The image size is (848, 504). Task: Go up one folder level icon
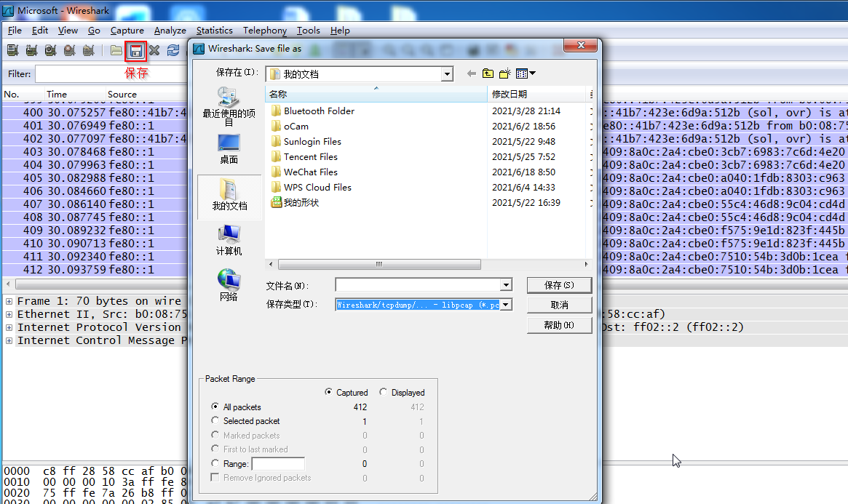[x=488, y=73]
